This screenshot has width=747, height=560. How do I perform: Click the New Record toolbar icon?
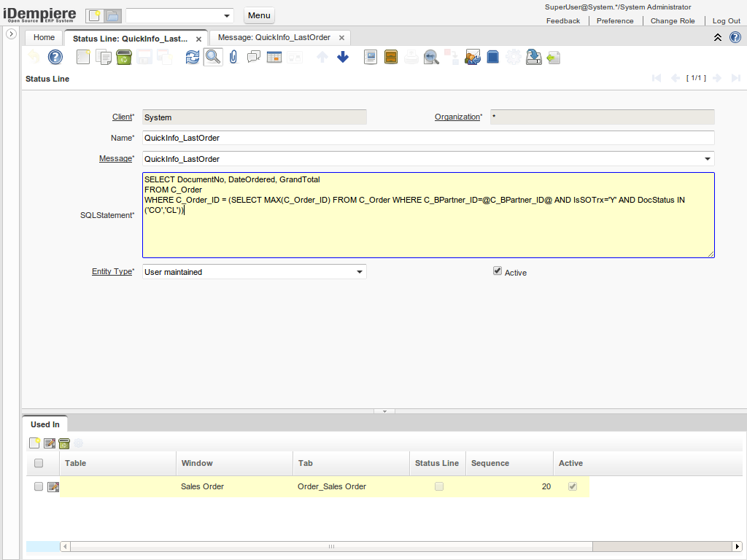84,57
